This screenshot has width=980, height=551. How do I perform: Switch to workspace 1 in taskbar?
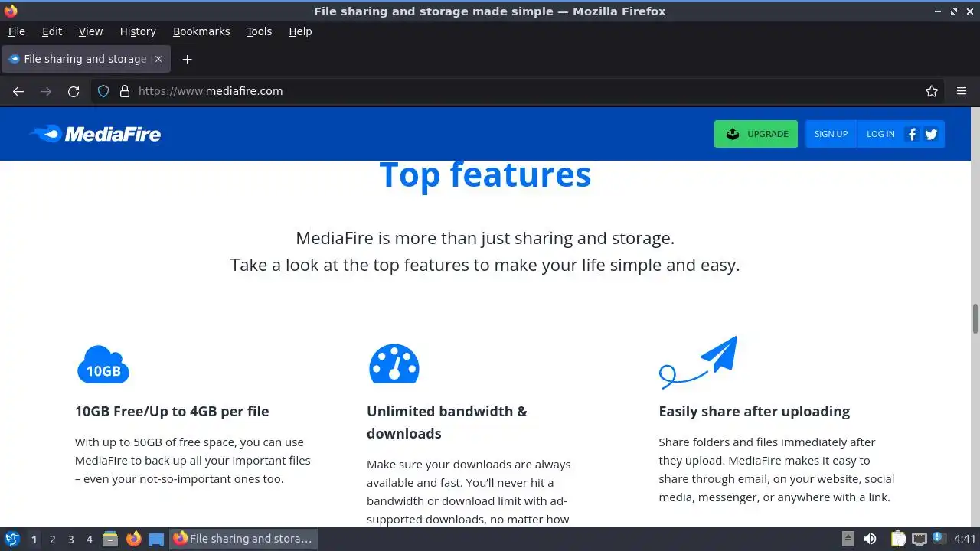[34, 539]
